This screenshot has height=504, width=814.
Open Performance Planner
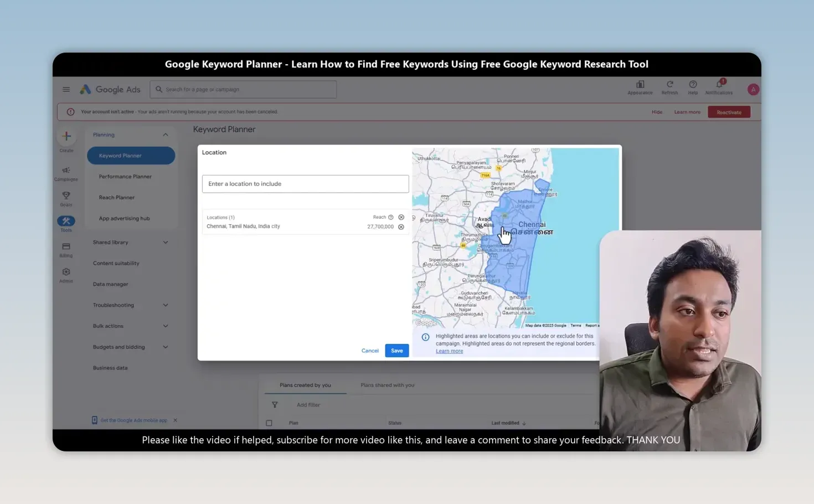pyautogui.click(x=125, y=177)
